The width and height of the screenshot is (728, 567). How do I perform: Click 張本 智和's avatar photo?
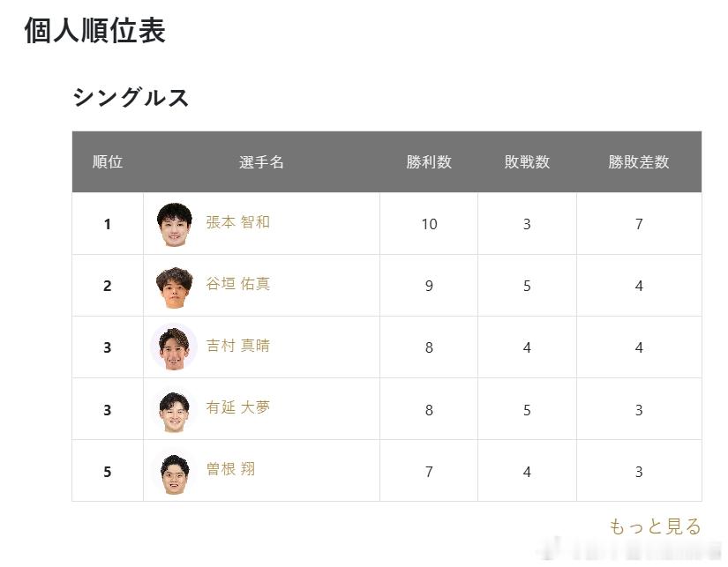click(174, 224)
